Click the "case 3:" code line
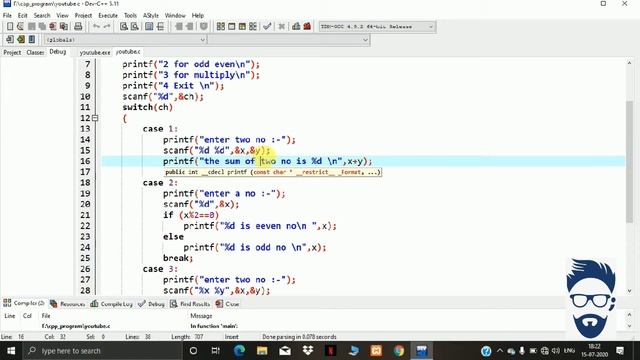This screenshot has width=640, height=360. tap(160, 269)
